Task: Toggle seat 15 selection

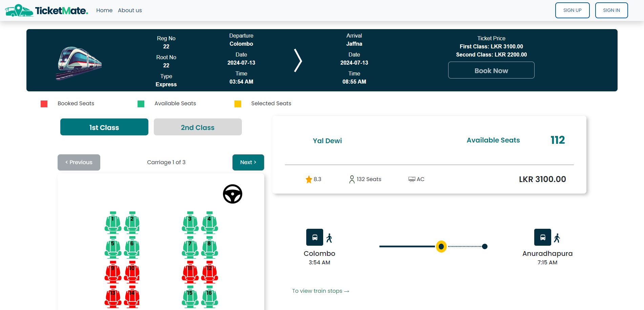Action: (190, 297)
